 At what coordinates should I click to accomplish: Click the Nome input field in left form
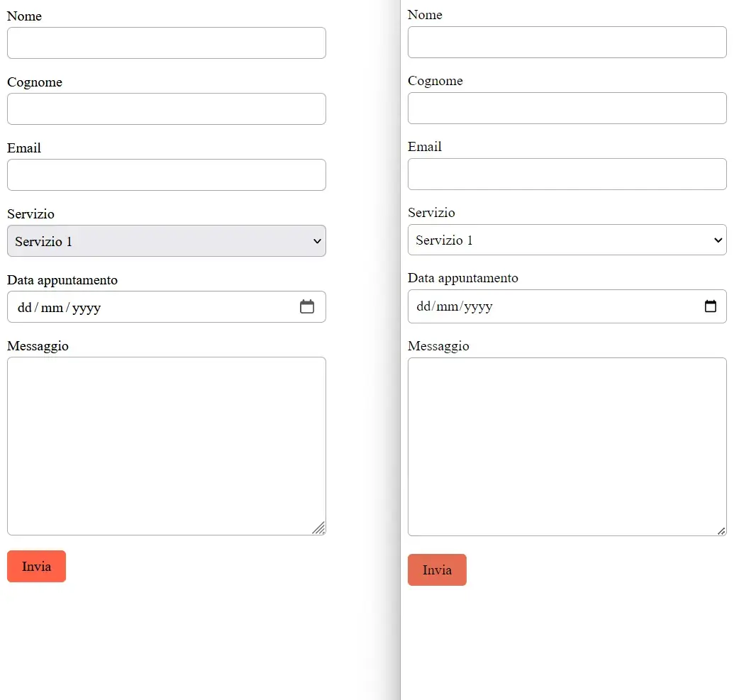(166, 43)
